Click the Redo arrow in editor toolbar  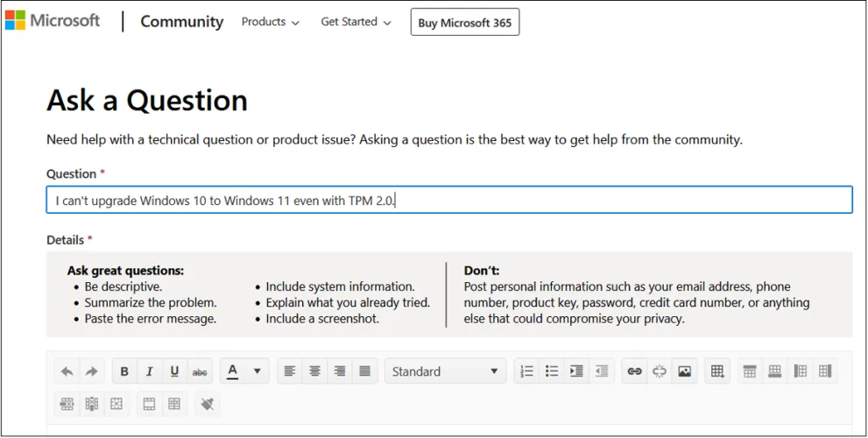pyautogui.click(x=91, y=371)
